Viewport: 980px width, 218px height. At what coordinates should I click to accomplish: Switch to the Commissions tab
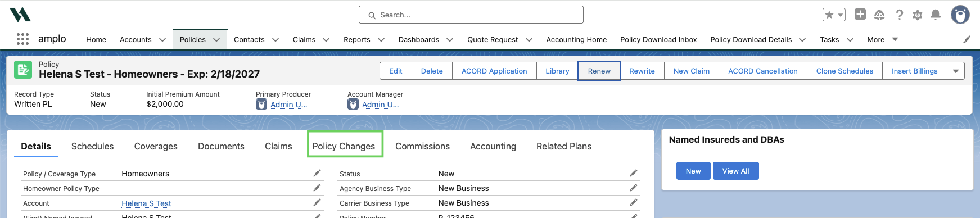pos(422,146)
